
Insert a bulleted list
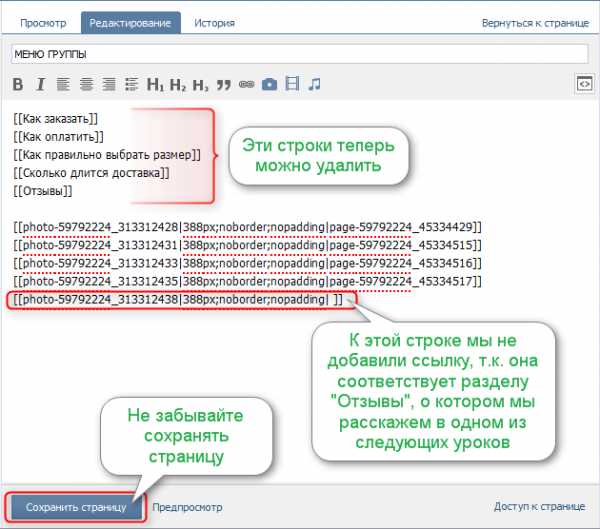pyautogui.click(x=131, y=84)
